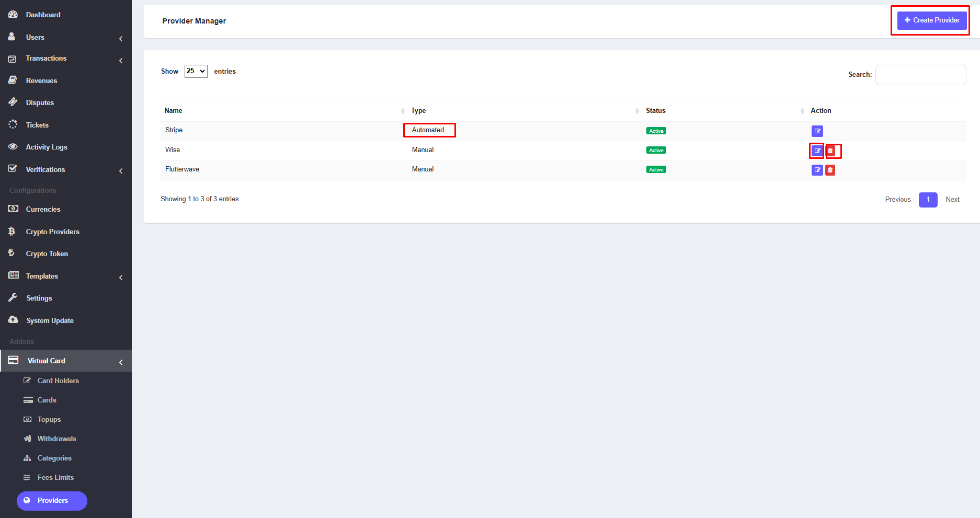The width and height of the screenshot is (980, 518).
Task: Click the edit icon for Stripe provider
Action: click(817, 131)
